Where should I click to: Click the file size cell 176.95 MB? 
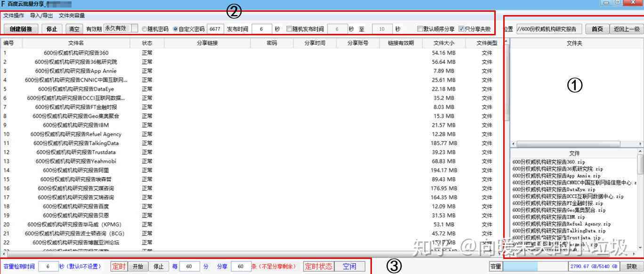pyautogui.click(x=443, y=188)
